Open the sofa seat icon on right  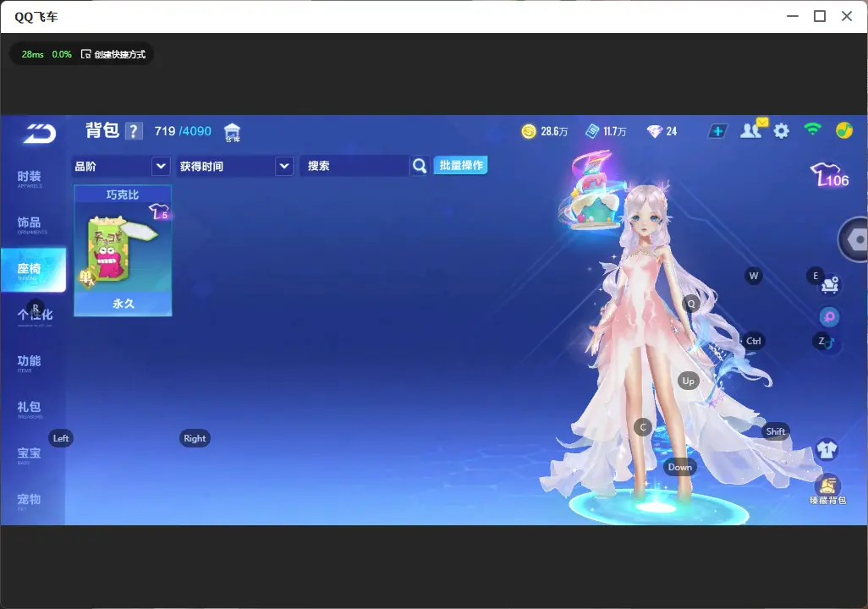click(x=830, y=284)
